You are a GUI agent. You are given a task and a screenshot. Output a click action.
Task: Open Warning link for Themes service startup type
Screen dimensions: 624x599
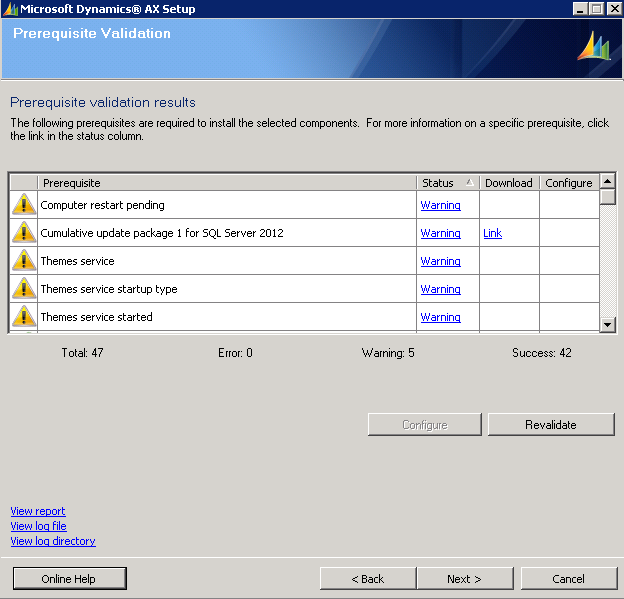point(441,289)
